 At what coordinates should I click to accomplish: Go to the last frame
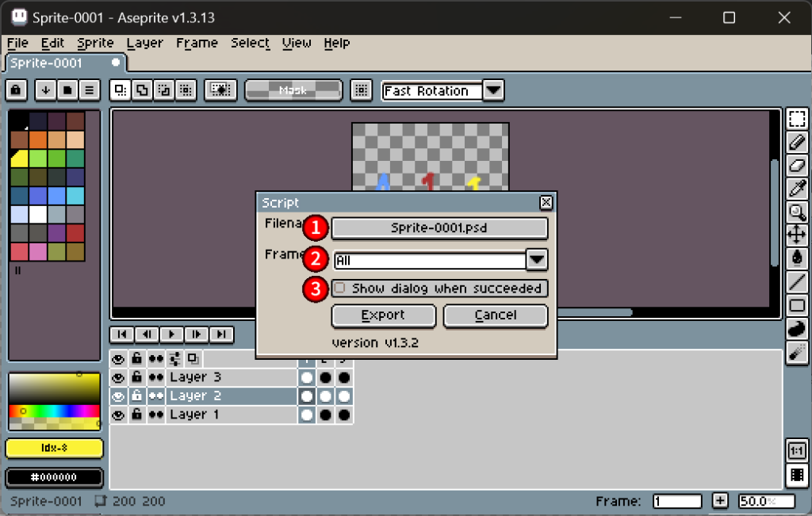(x=221, y=334)
